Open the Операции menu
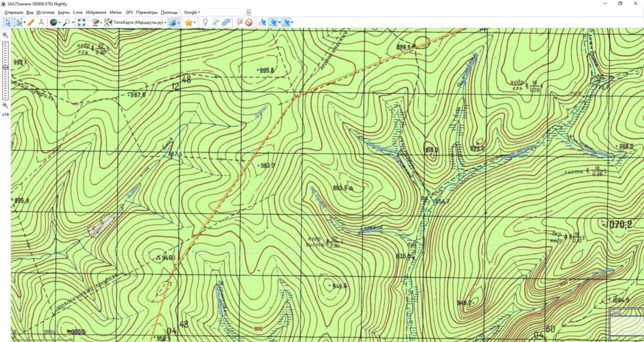The height and width of the screenshot is (342, 644). (13, 12)
